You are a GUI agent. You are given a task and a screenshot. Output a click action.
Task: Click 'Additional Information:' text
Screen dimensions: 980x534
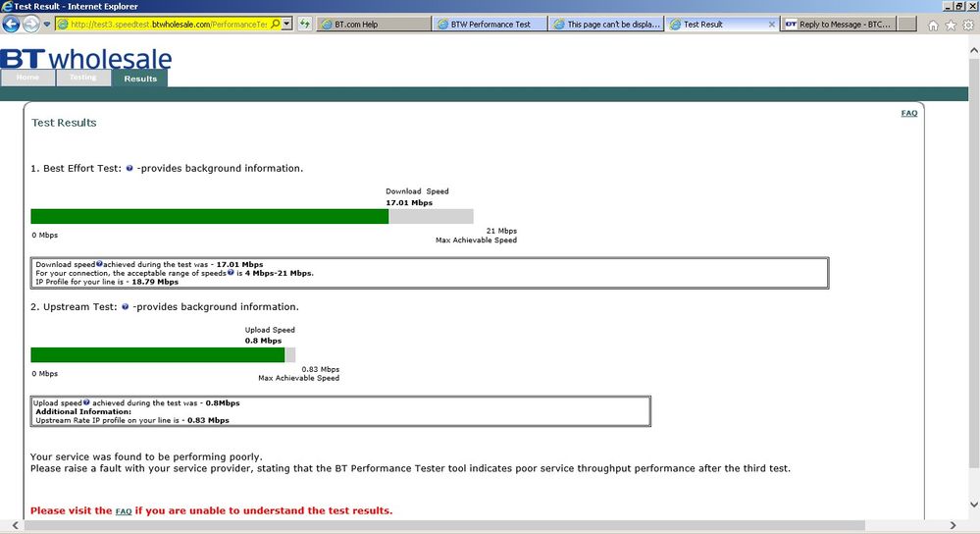[x=83, y=412]
